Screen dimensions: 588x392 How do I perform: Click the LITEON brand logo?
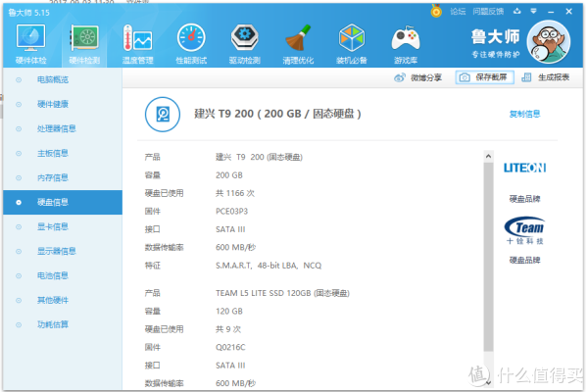coord(524,168)
